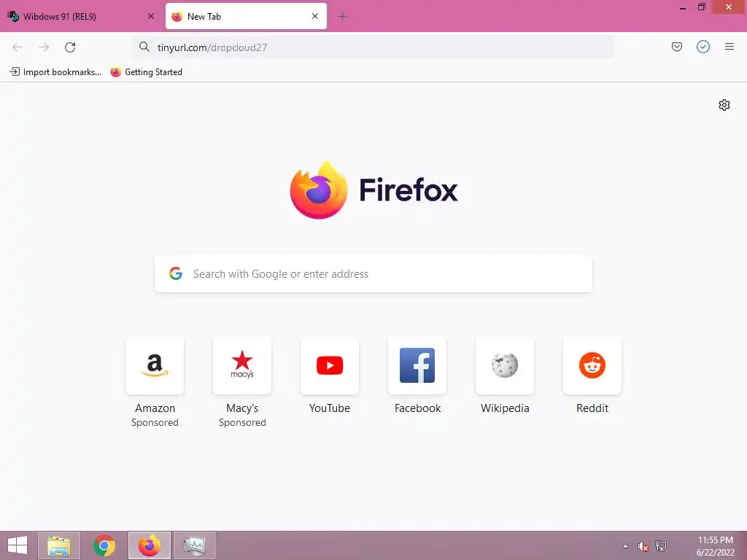Open the Getting Started bookmark

click(x=146, y=72)
